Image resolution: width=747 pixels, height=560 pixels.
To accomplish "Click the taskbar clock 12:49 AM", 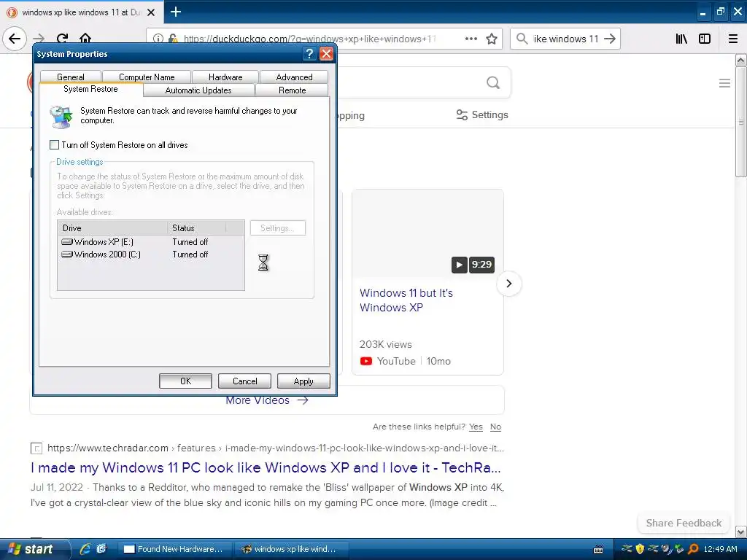I will (x=720, y=549).
